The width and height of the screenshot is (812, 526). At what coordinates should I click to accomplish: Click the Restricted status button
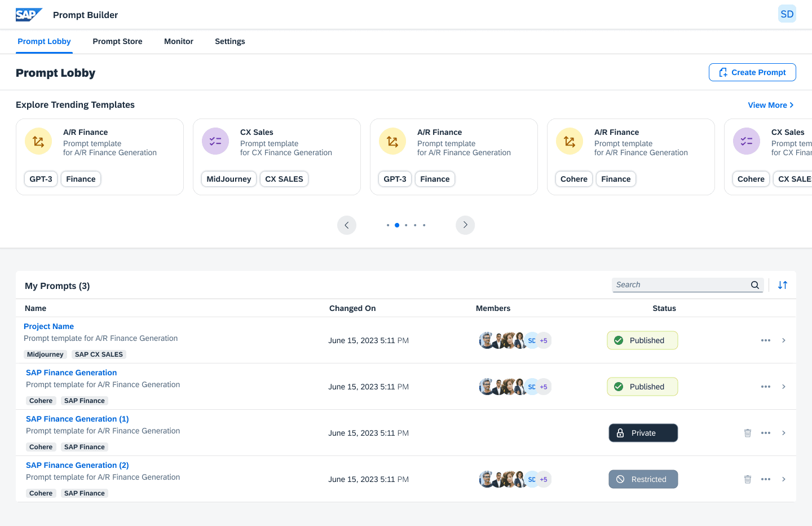(643, 479)
